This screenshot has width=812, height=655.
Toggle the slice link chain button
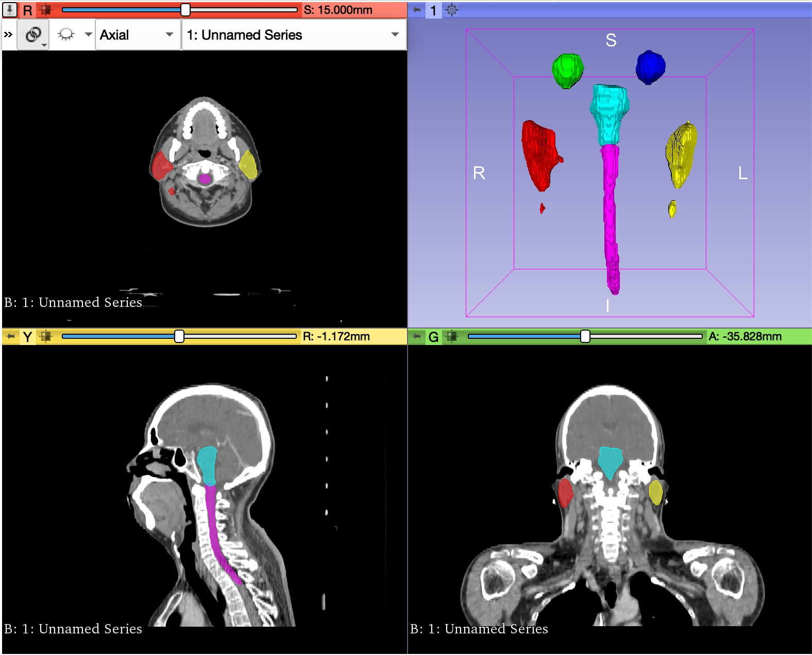(x=33, y=35)
